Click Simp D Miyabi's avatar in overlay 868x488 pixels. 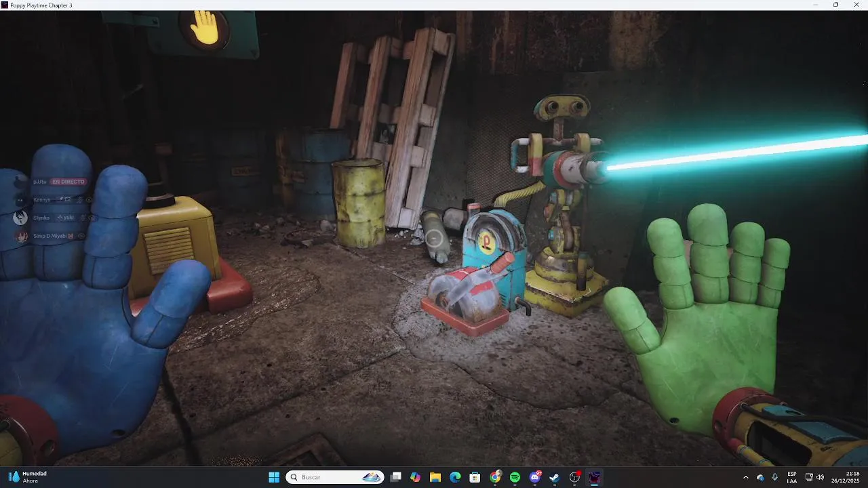click(21, 236)
